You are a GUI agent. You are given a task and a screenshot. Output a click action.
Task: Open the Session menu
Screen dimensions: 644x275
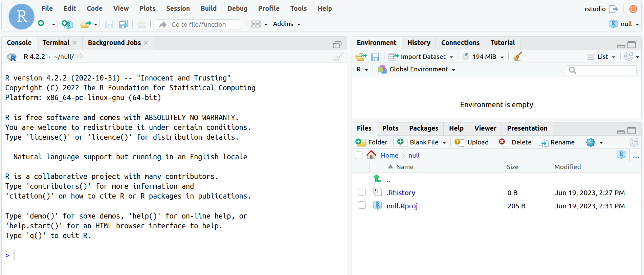pos(178,8)
